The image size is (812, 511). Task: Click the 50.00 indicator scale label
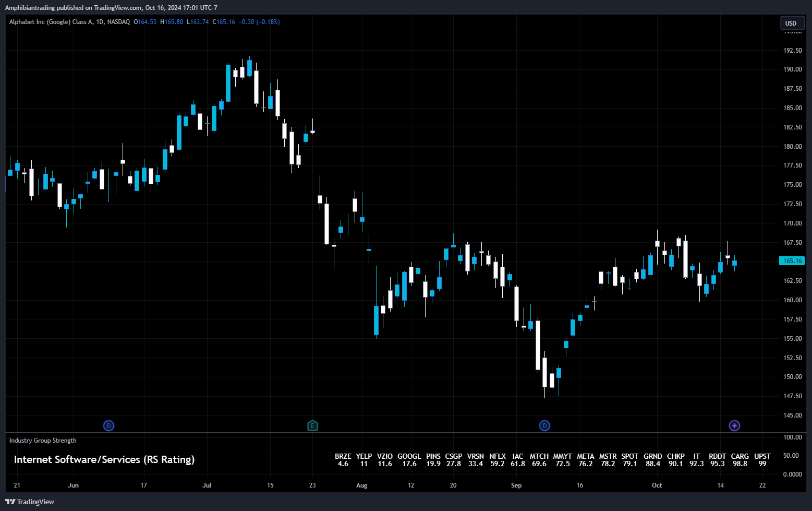pyautogui.click(x=791, y=456)
